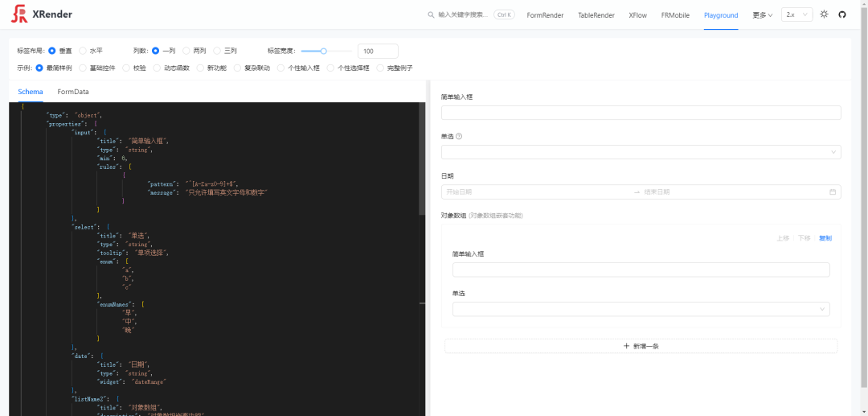Click the "widget": "dateRange" code line
Image resolution: width=868 pixels, height=416 pixels.
pos(132,381)
